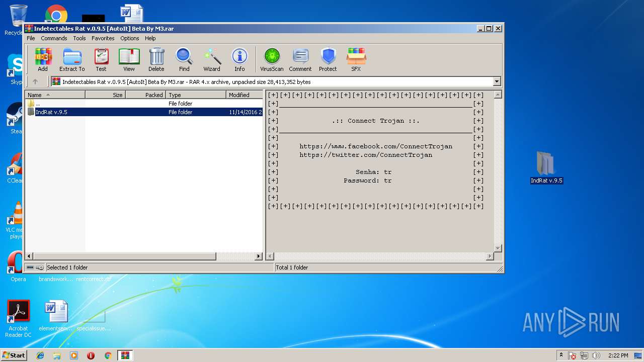The image size is (644, 362).
Task: Open the File menu
Action: pyautogui.click(x=31, y=38)
